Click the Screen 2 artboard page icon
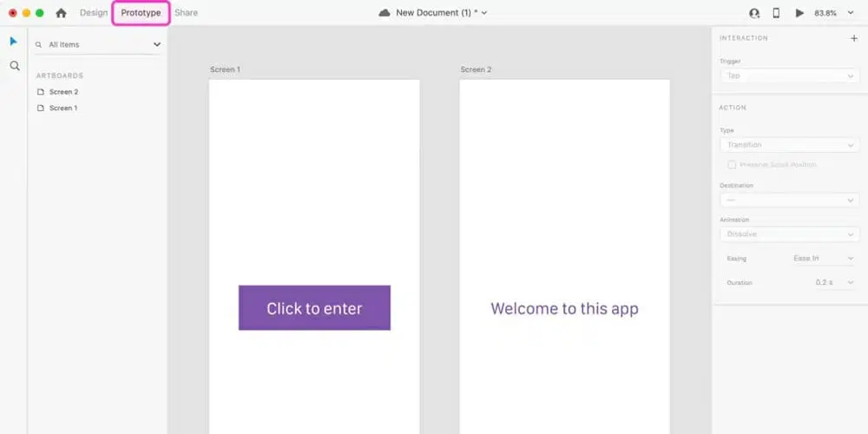 click(40, 92)
